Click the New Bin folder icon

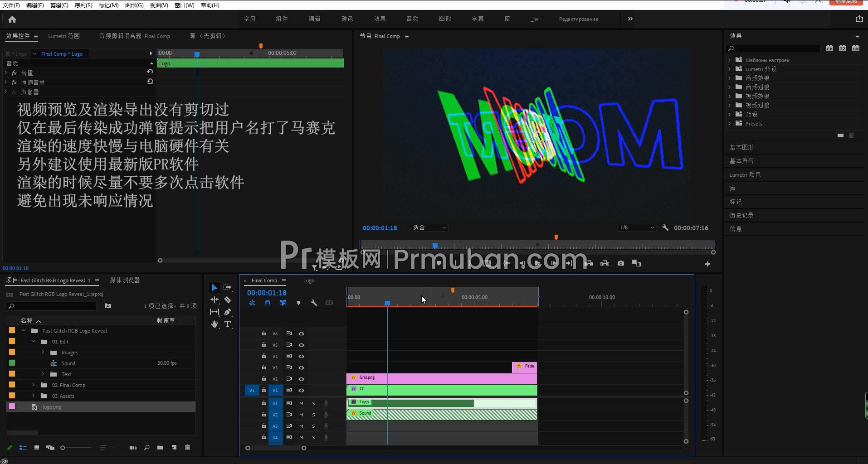tap(160, 447)
